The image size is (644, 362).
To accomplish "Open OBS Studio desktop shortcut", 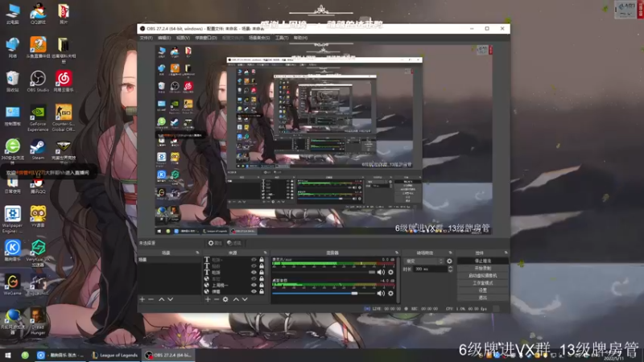I will [38, 81].
